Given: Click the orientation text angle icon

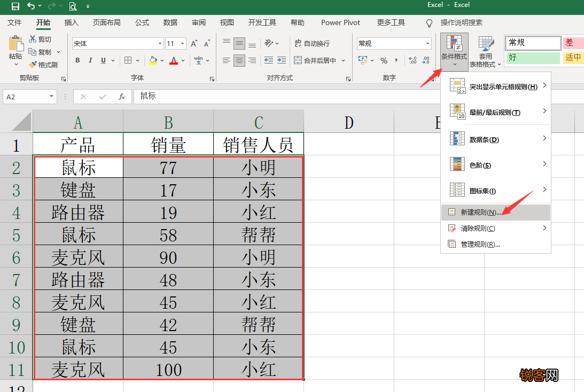Looking at the screenshot, I should [x=269, y=43].
